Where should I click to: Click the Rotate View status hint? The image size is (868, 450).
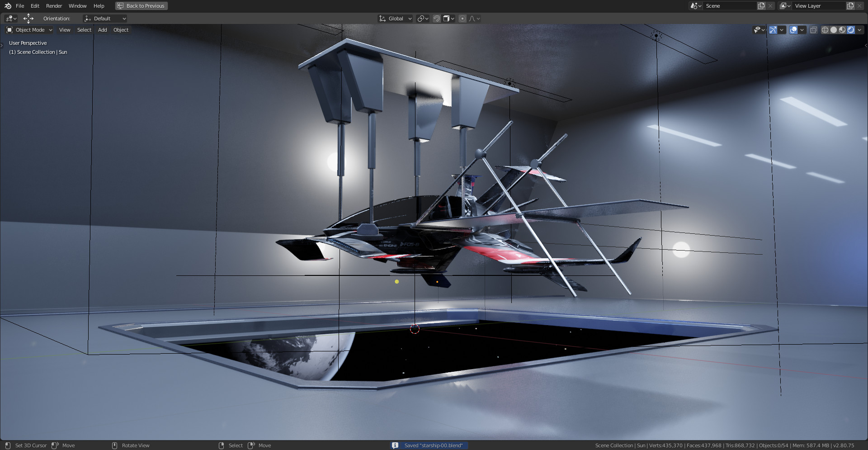coord(136,445)
